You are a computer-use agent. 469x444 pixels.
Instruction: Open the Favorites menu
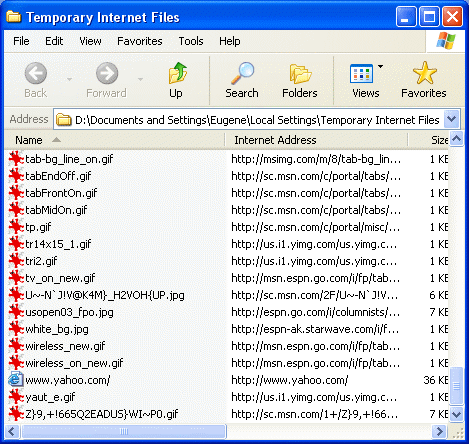coord(140,41)
